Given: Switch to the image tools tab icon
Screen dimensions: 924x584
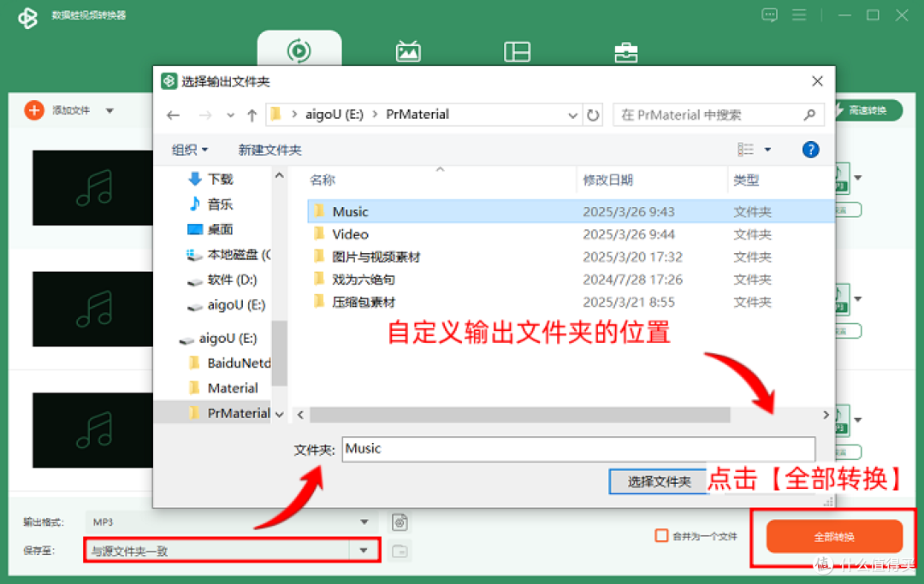Looking at the screenshot, I should point(408,52).
